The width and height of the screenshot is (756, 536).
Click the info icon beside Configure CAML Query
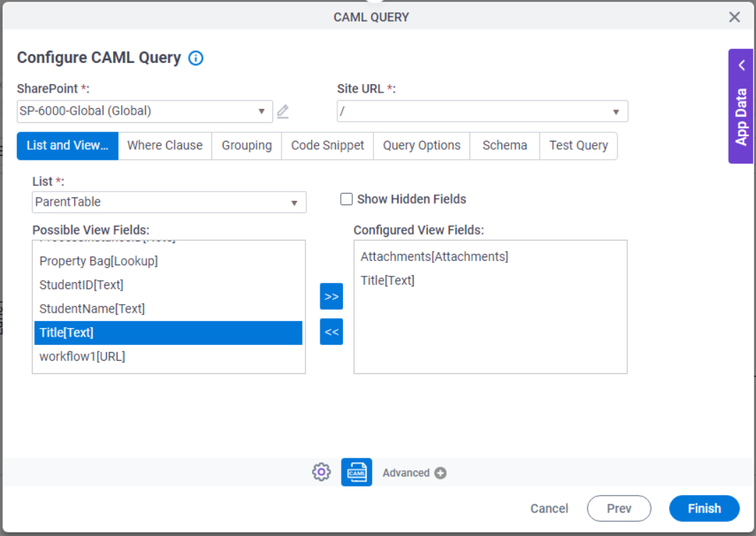[x=196, y=58]
